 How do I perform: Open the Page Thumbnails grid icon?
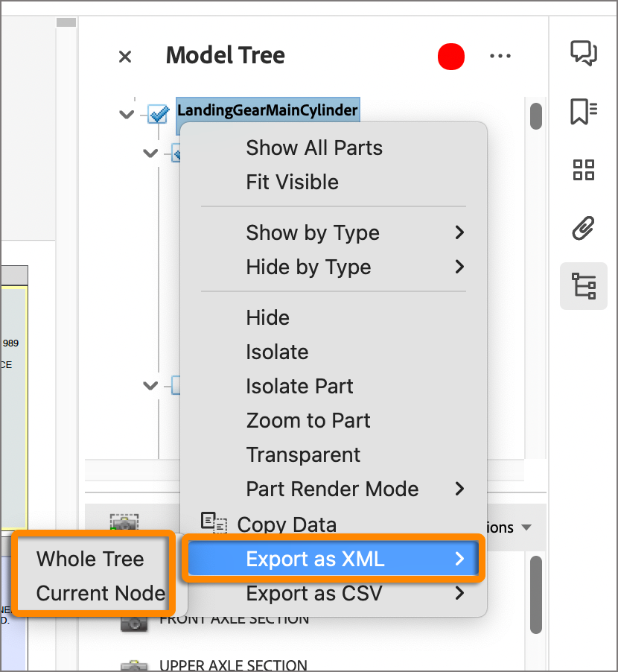584,170
